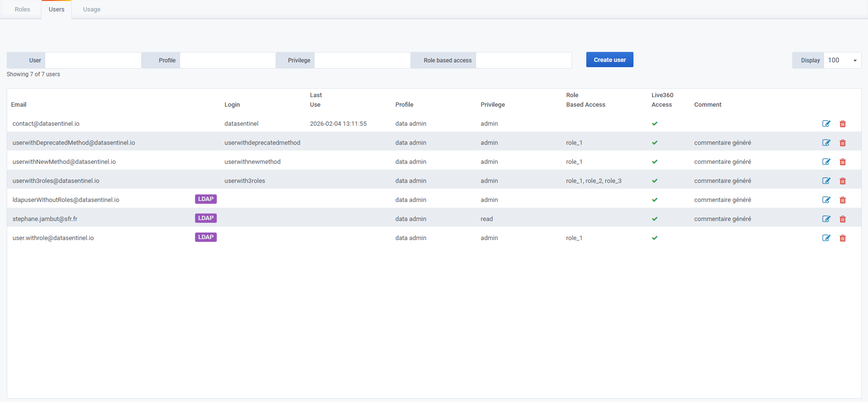The height and width of the screenshot is (402, 868).
Task: Delete ldapuserWithoutRoles user row
Action: tap(842, 200)
